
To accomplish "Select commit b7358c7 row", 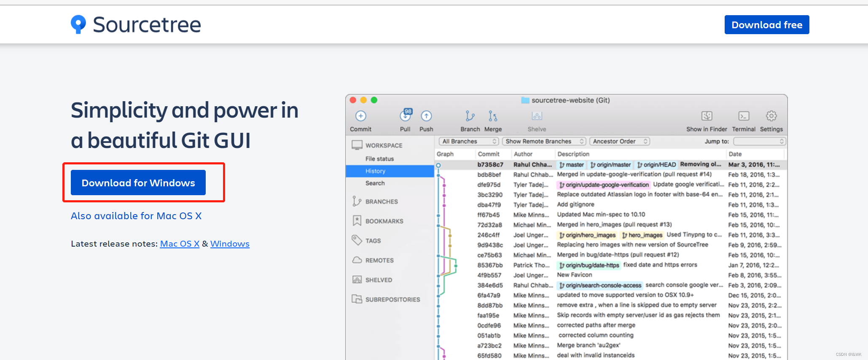I will tap(610, 164).
